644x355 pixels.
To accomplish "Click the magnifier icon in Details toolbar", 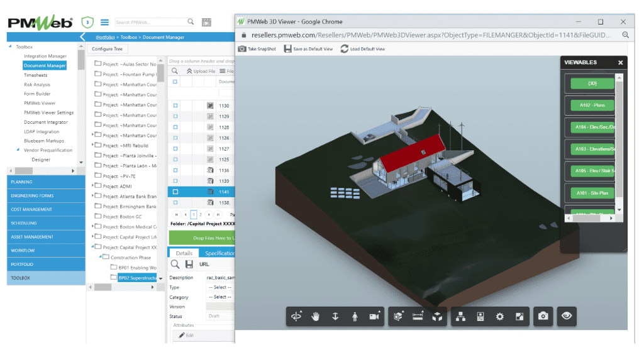I will [175, 265].
